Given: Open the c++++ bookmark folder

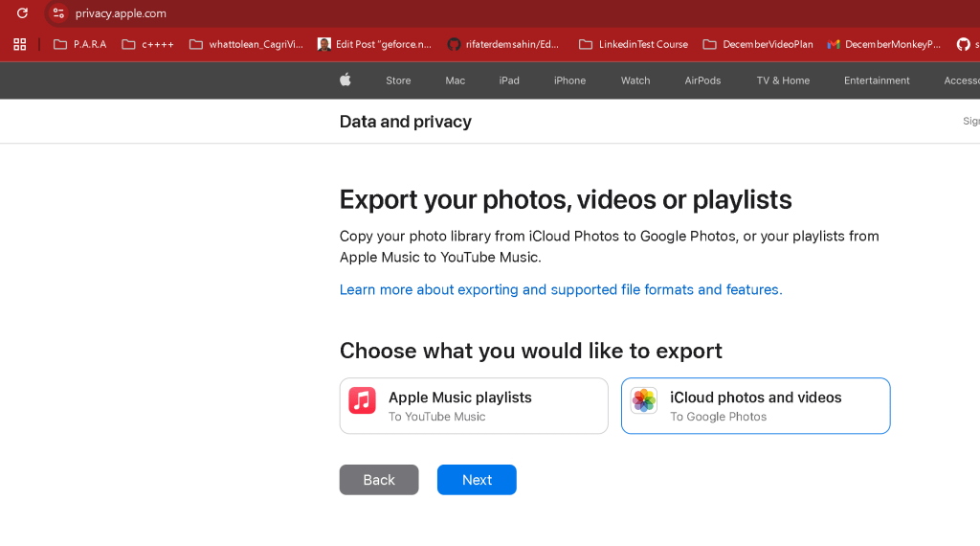Looking at the screenshot, I should click(x=147, y=44).
